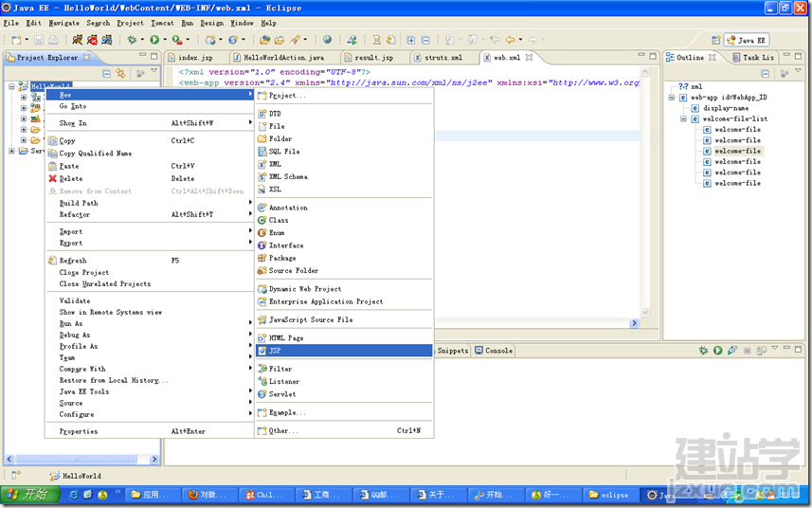812x508 pixels.
Task: Click the Run toolbar button
Action: (x=154, y=40)
